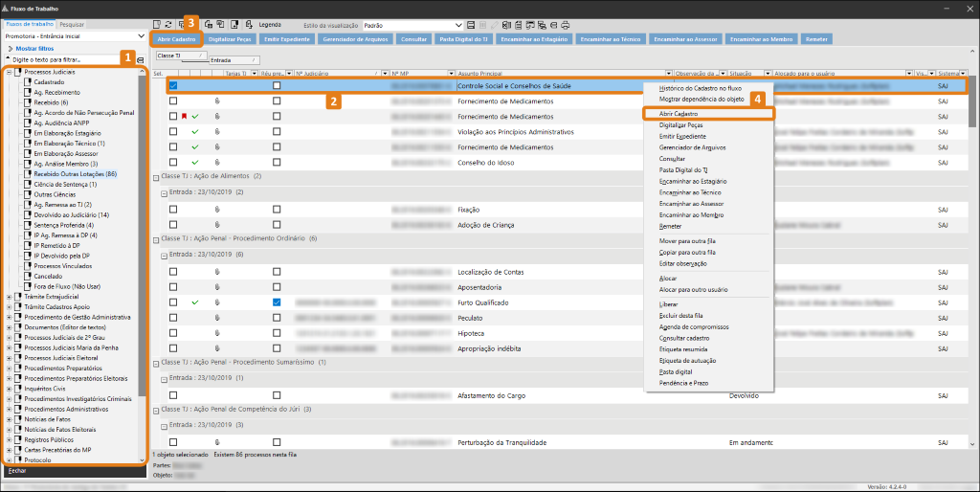Viewport: 980px width, 492px height.
Task: Click the Fechar link under the tree
Action: [17, 471]
